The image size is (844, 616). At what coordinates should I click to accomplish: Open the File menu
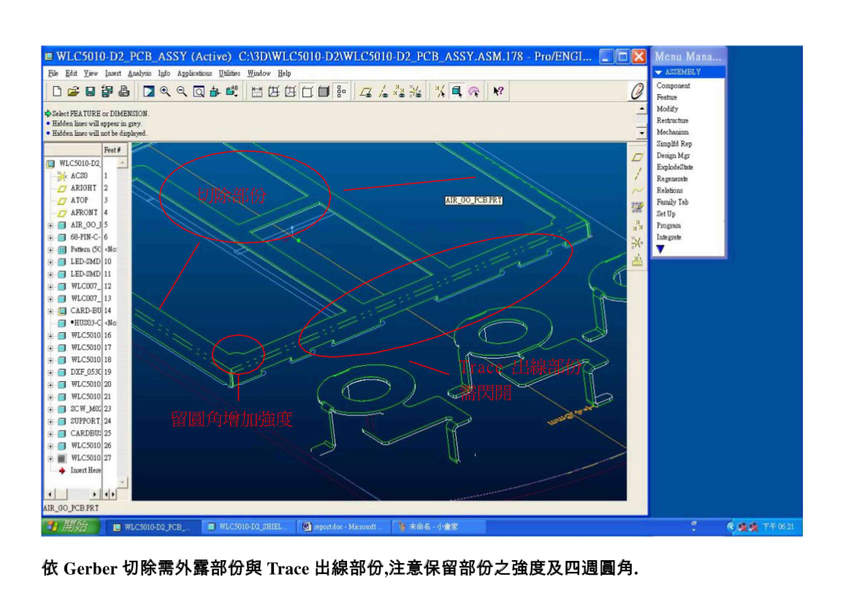click(x=53, y=73)
